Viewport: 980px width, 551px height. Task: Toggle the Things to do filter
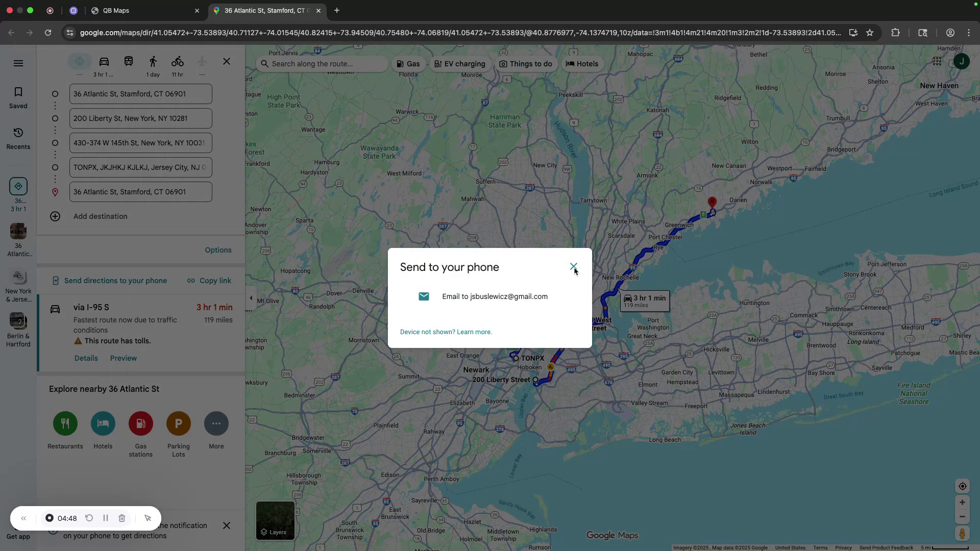pos(526,64)
